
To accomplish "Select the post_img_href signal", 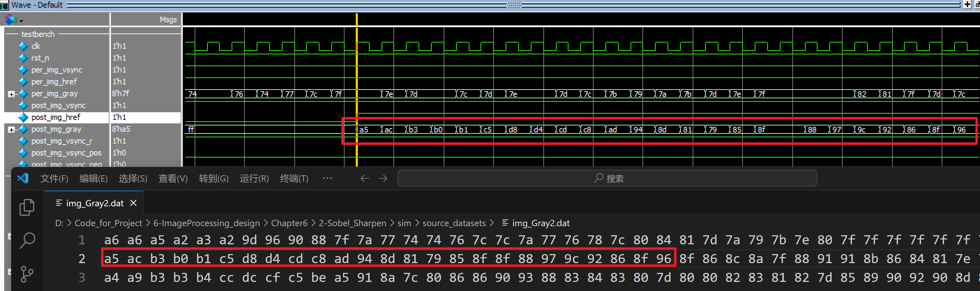I will (55, 117).
